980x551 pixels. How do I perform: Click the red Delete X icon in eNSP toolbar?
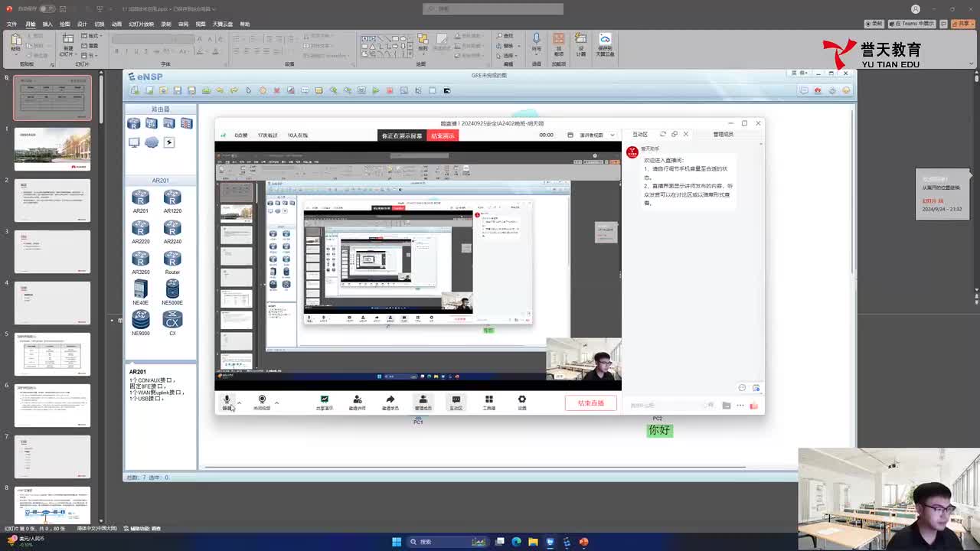tap(276, 90)
